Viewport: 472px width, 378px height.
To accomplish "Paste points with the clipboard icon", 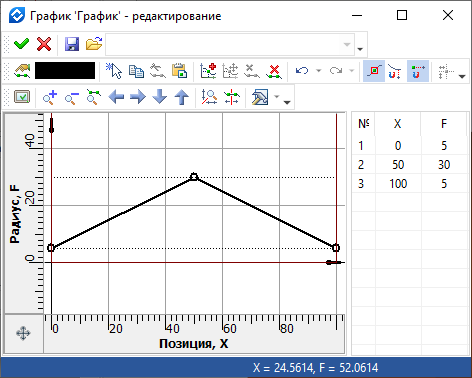I will [x=180, y=71].
